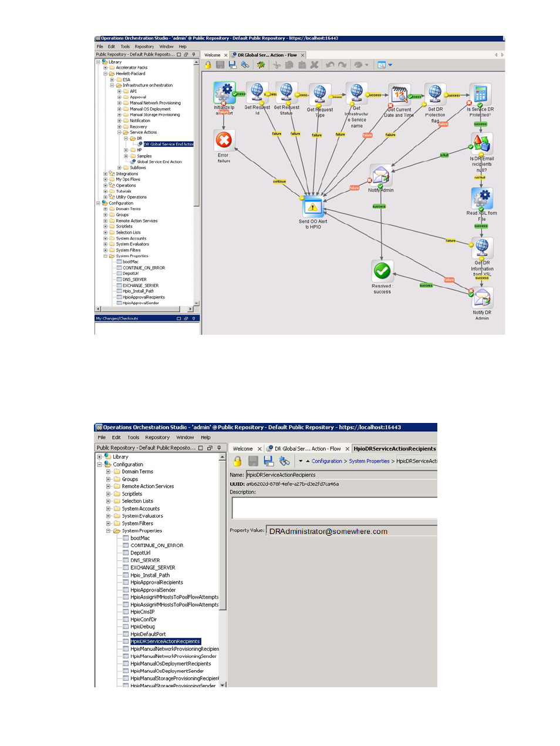Viewport: 560px width, 746px height.
Task: Follow the System Properties breadcrumb link
Action: point(369,461)
